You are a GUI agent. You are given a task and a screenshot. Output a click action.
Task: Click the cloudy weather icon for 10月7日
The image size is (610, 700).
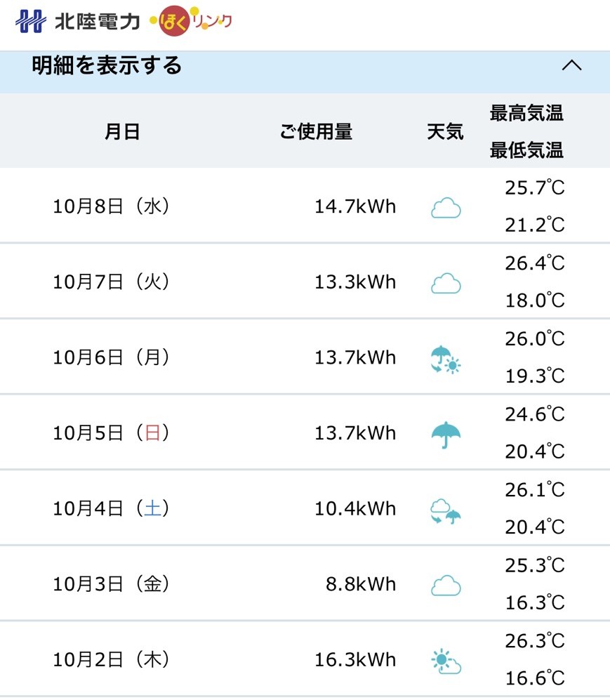click(x=446, y=283)
